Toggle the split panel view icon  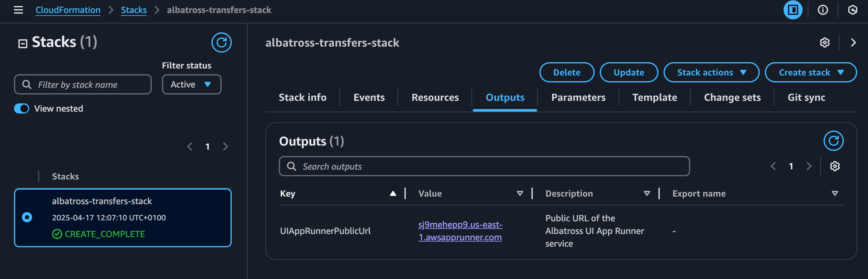(792, 10)
